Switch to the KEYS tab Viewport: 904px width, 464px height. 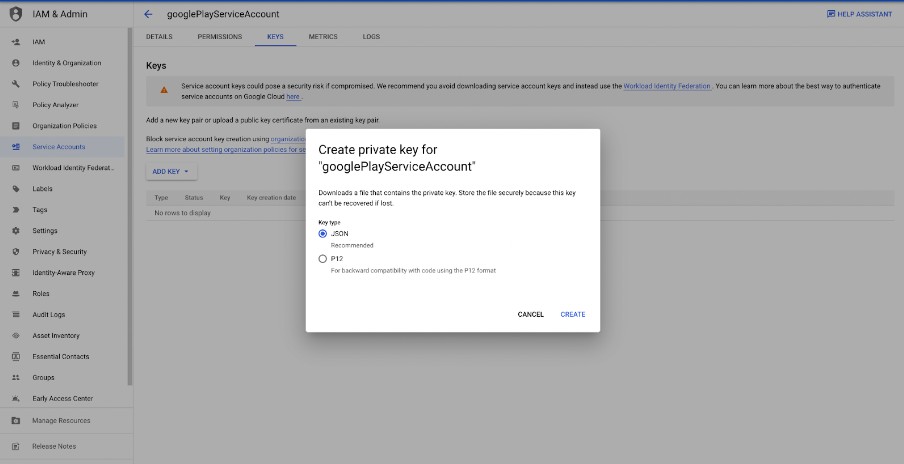point(276,36)
